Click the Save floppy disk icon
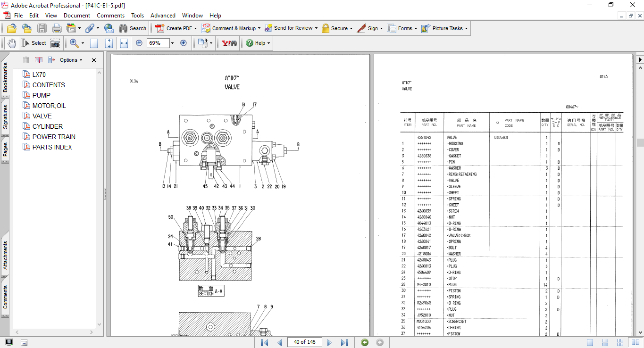The width and height of the screenshot is (644, 348). click(42, 28)
